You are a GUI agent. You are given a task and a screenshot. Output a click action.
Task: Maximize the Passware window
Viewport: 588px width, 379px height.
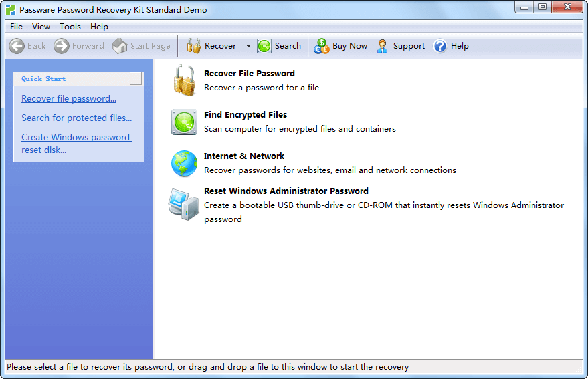pyautogui.click(x=543, y=7)
